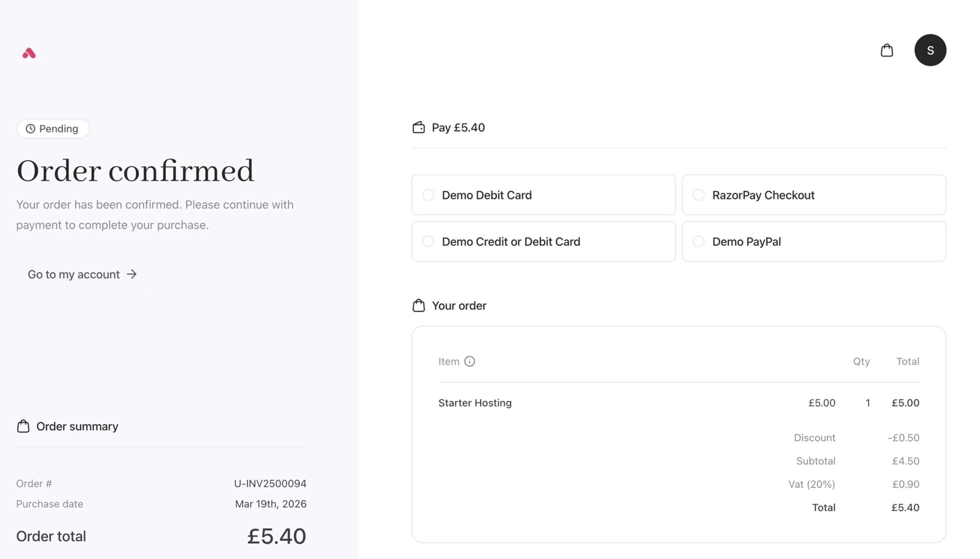980x559 pixels.
Task: Click the Total column header
Action: (907, 361)
